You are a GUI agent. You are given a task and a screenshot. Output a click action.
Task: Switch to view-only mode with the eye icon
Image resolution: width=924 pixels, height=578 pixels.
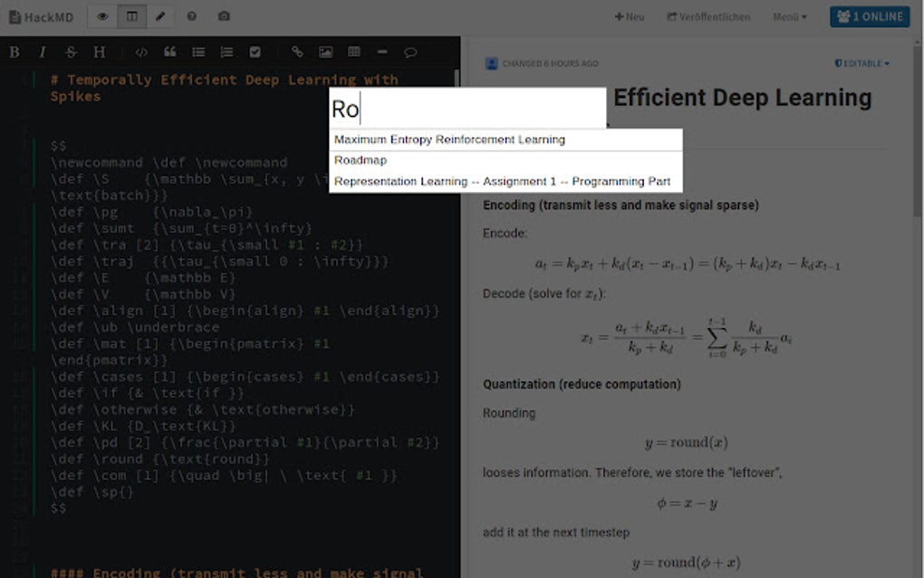[x=103, y=16]
